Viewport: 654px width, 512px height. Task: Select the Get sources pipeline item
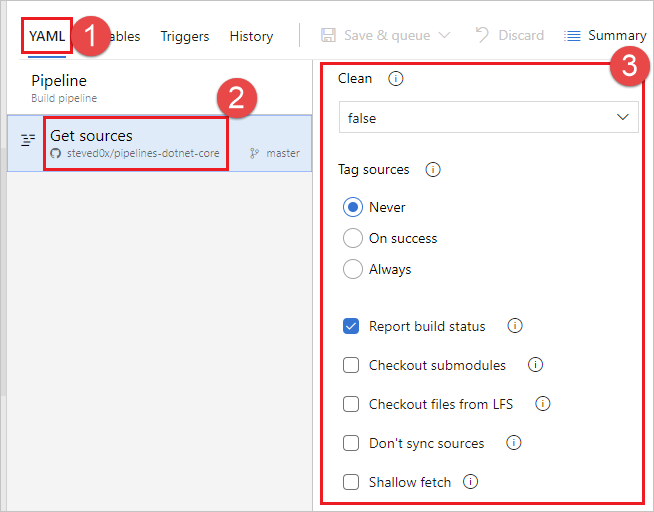point(135,143)
